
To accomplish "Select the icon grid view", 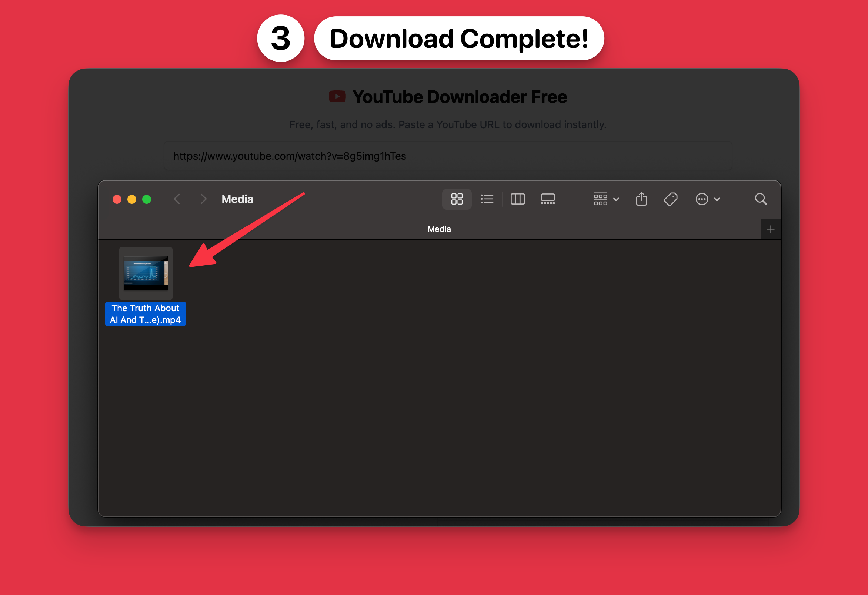I will click(457, 199).
